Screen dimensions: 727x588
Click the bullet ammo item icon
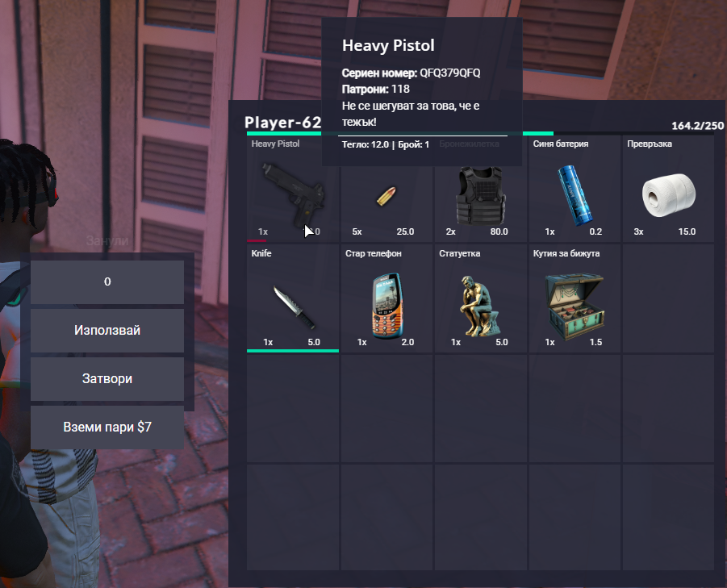click(386, 196)
